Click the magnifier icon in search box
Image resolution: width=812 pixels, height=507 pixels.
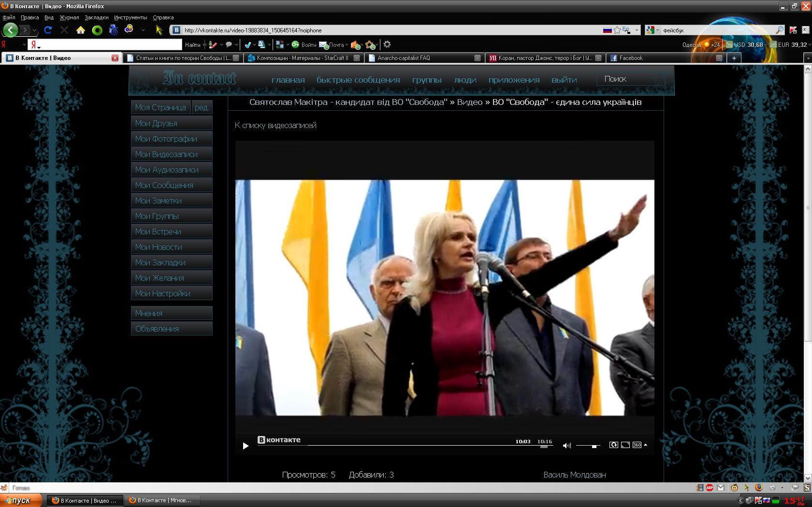click(x=779, y=30)
